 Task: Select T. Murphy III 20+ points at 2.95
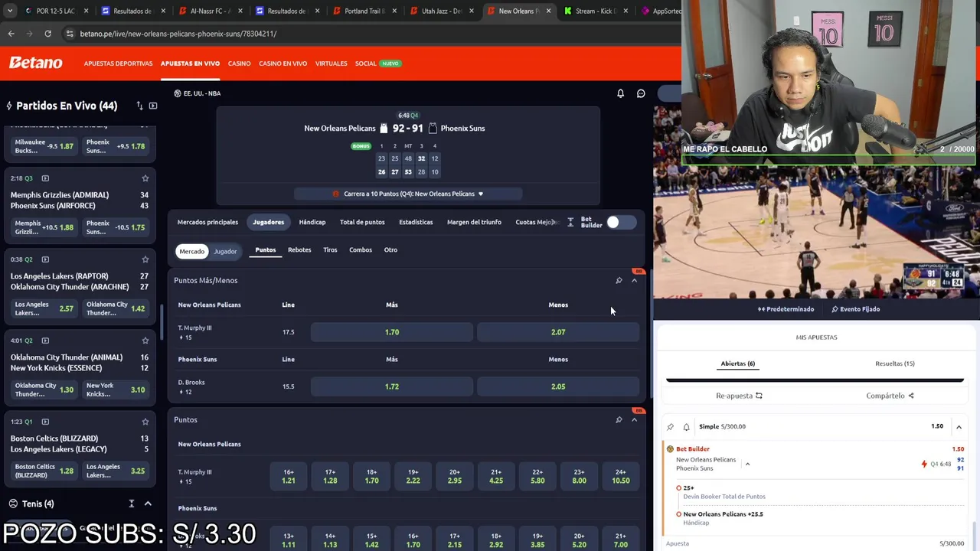tap(454, 476)
